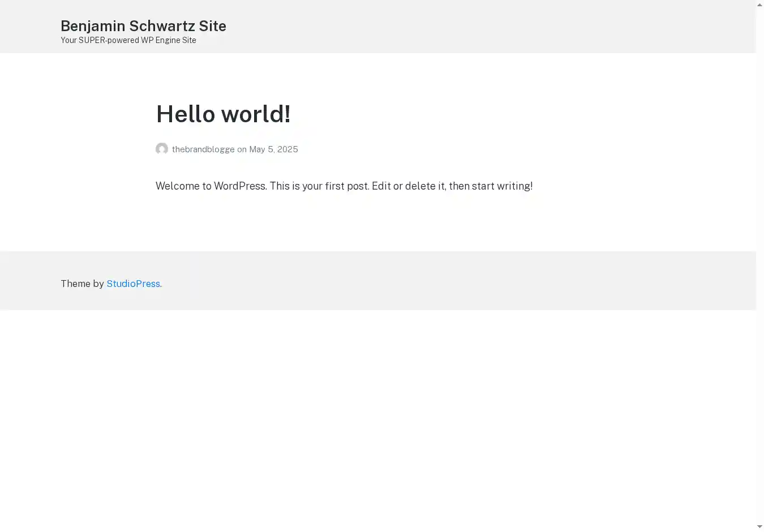Click 'start writing!' at end of post
The height and width of the screenshot is (532, 764).
pos(502,186)
